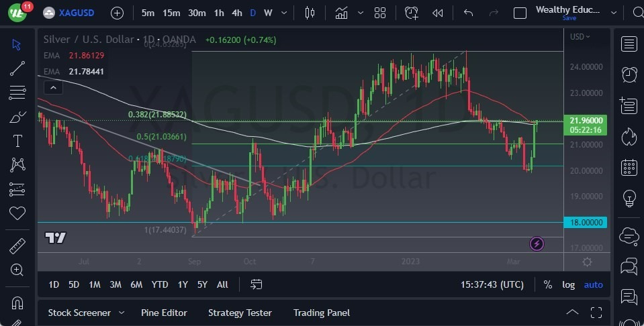The height and width of the screenshot is (326, 644).
Task: Activate the zoom in tool
Action: pyautogui.click(x=17, y=270)
